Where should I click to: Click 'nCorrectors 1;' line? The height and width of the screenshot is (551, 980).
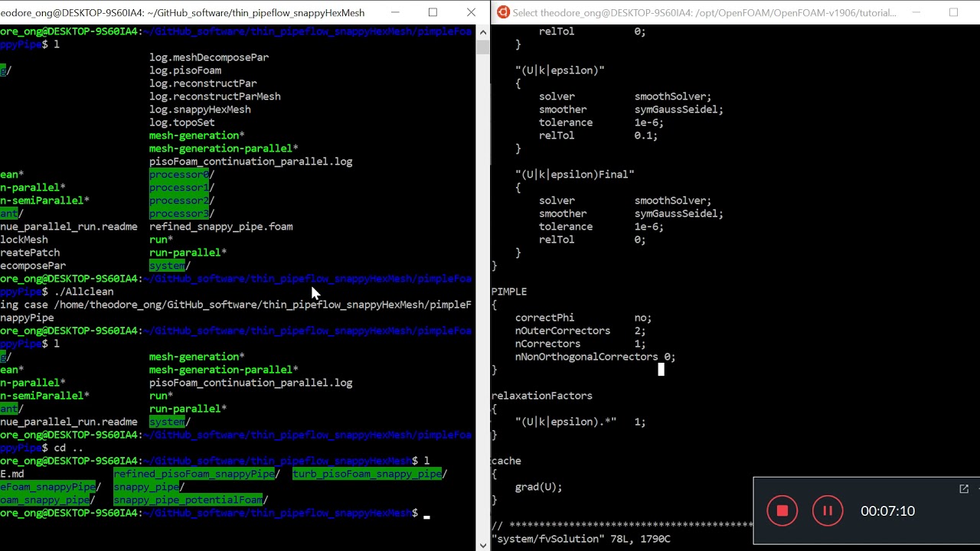(x=580, y=344)
